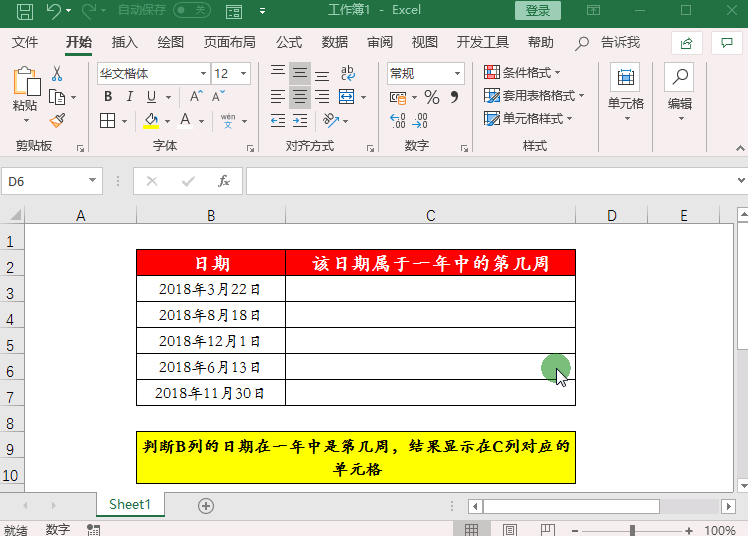Click the new sheet plus icon

(206, 506)
